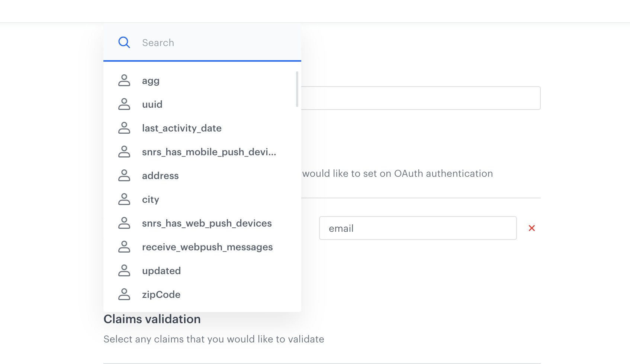630x364 pixels.
Task: Click the person icon beside agg
Action: coord(124,81)
